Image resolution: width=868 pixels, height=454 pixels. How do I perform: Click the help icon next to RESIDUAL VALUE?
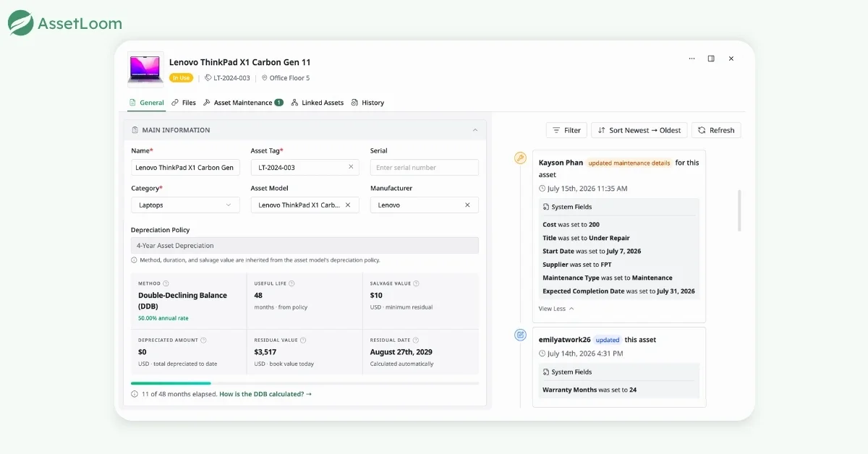pyautogui.click(x=303, y=340)
